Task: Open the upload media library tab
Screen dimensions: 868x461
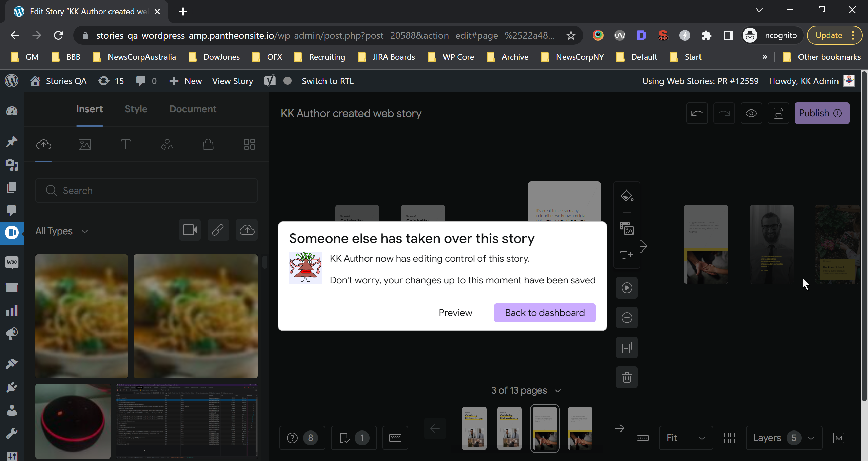Action: [44, 145]
